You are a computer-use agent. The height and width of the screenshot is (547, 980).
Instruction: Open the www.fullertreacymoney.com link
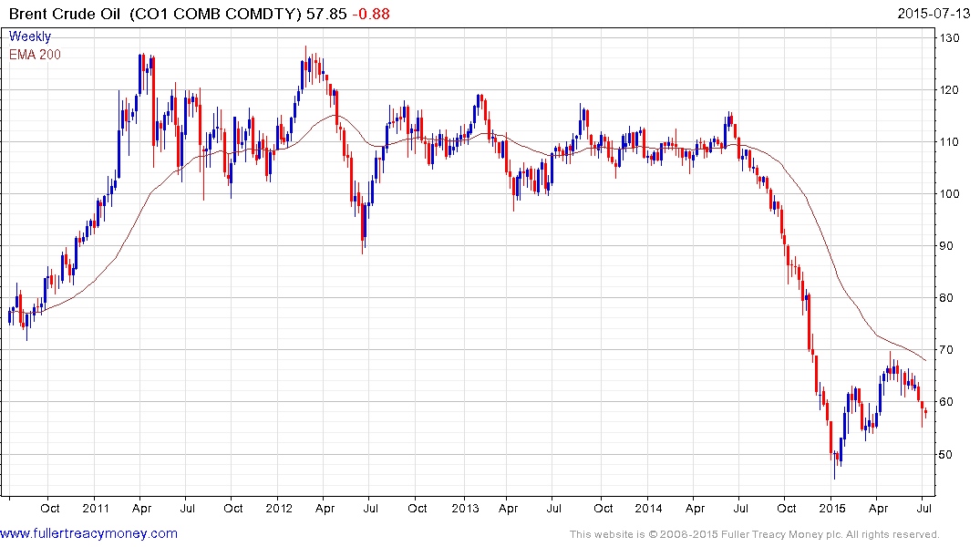tap(88, 534)
